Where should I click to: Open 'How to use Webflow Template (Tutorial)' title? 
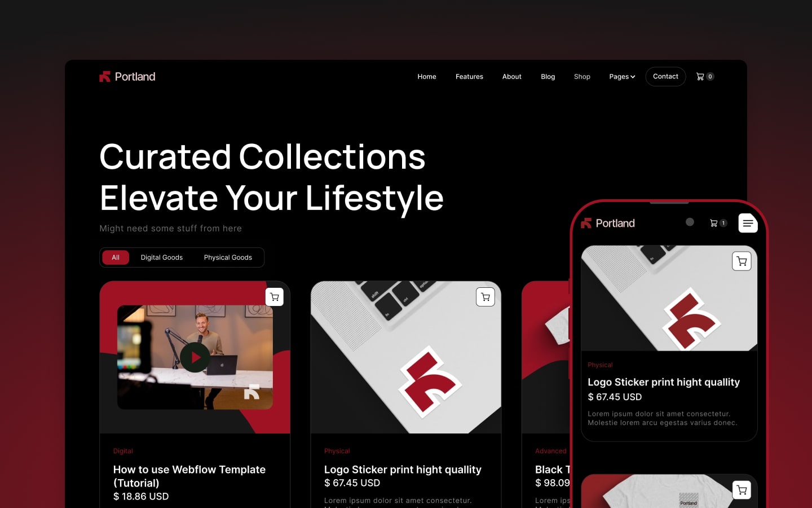pyautogui.click(x=189, y=476)
